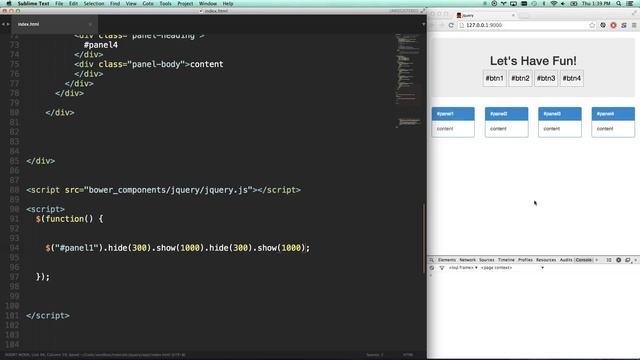This screenshot has width=640, height=360.
Task: Close the jQuery browser tab
Action: (x=513, y=15)
